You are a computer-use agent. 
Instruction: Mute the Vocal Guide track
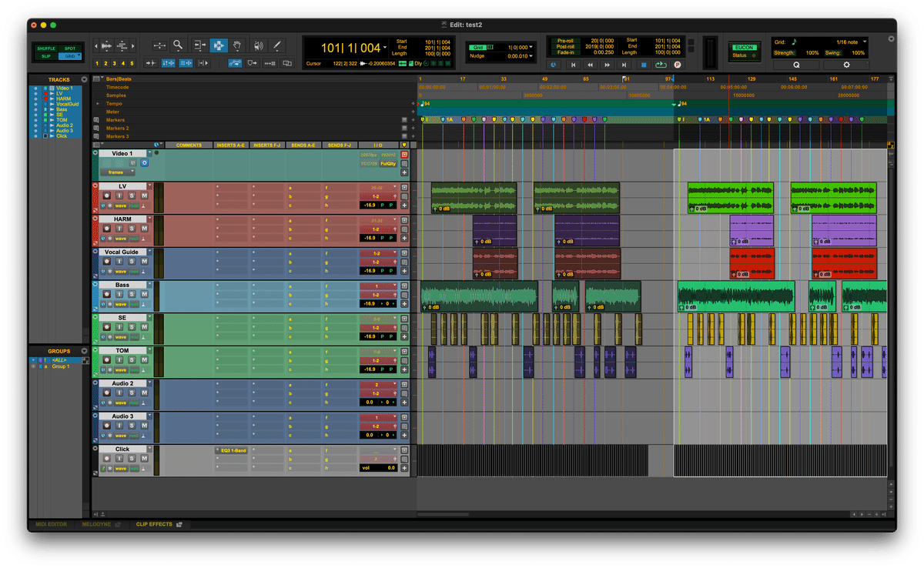click(x=144, y=262)
